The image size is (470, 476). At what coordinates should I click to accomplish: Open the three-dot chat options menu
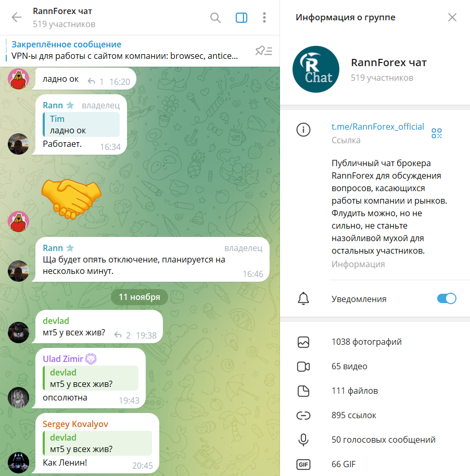pyautogui.click(x=264, y=18)
